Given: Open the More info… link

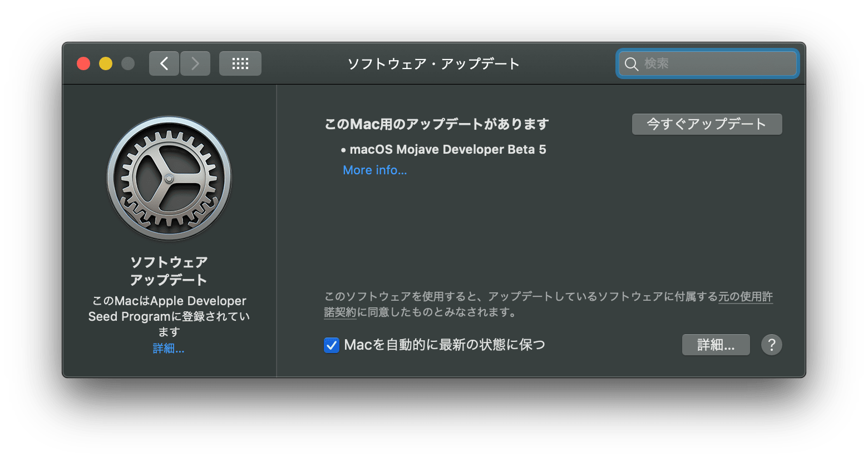Looking at the screenshot, I should pos(375,170).
